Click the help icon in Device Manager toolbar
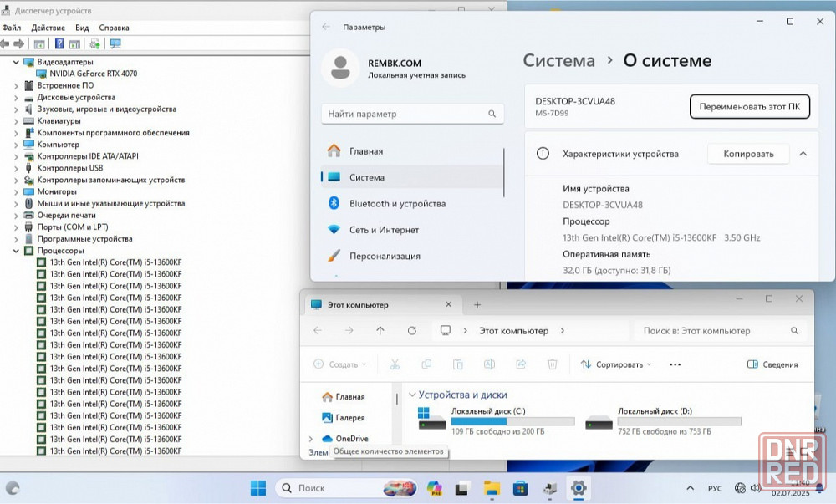The width and height of the screenshot is (836, 504). coord(59,43)
